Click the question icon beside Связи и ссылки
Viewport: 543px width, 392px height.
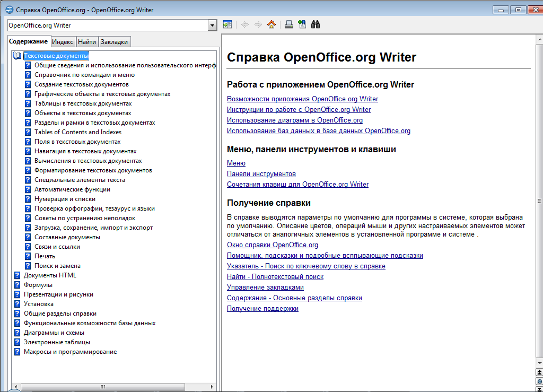(28, 247)
